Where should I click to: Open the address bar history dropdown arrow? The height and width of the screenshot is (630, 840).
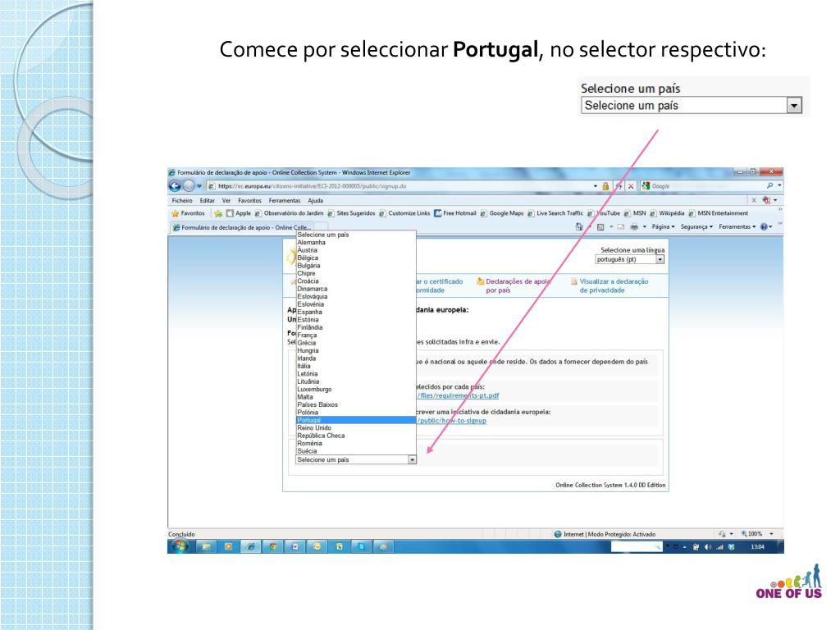[x=596, y=186]
